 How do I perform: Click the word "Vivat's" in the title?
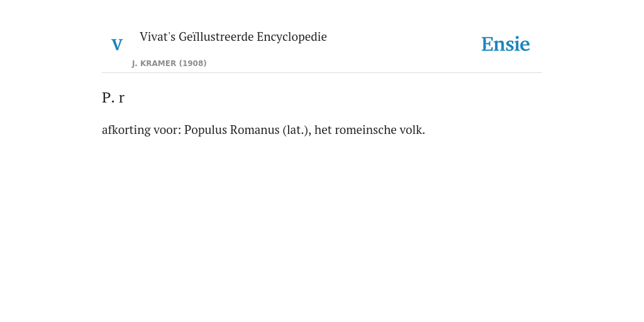158,36
